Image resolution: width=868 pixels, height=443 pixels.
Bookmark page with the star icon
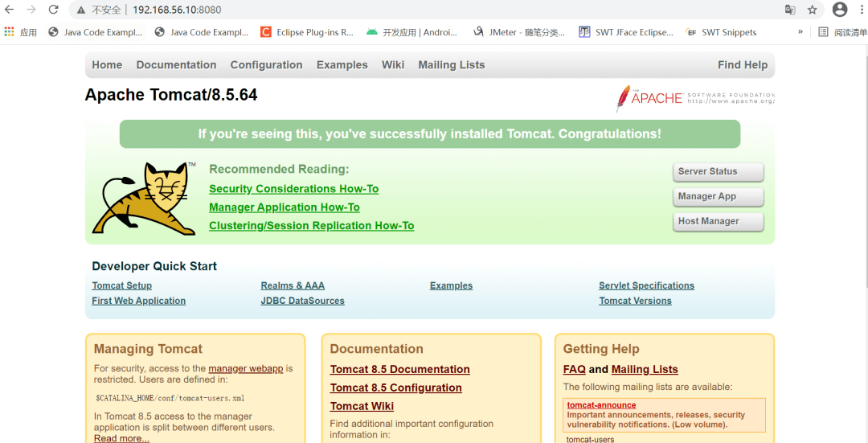(x=812, y=10)
